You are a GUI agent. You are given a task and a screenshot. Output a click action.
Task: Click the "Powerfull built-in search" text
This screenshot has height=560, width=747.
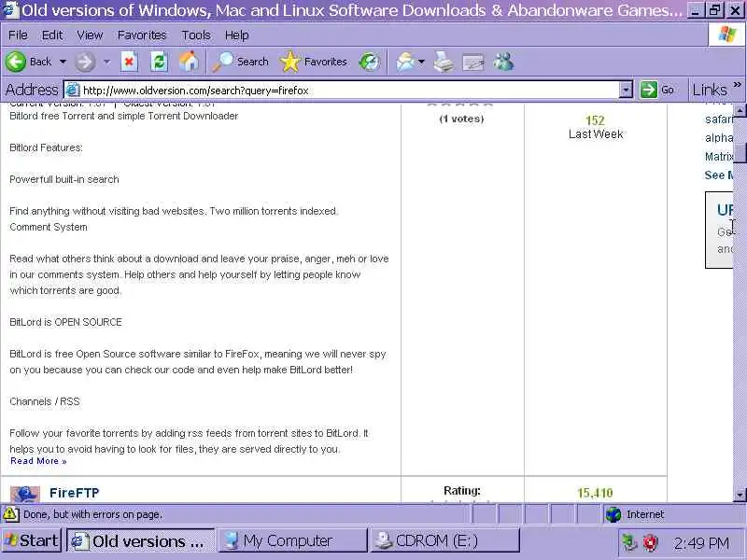tap(64, 179)
